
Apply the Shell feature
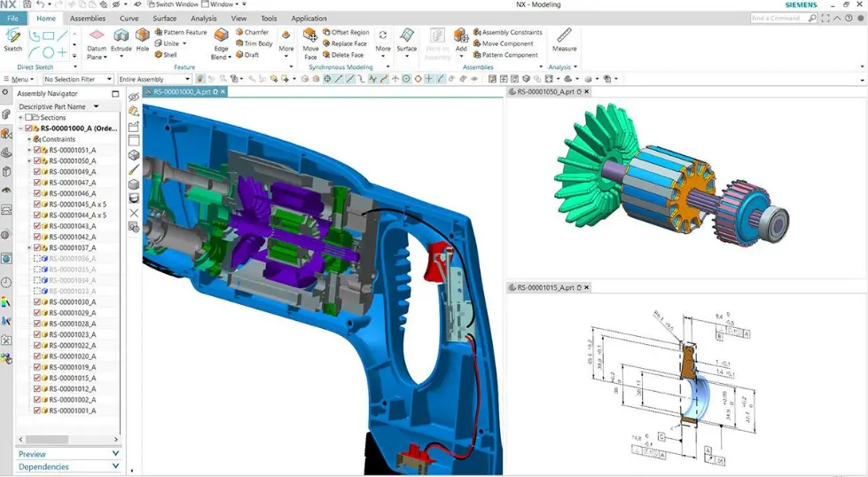pos(166,55)
